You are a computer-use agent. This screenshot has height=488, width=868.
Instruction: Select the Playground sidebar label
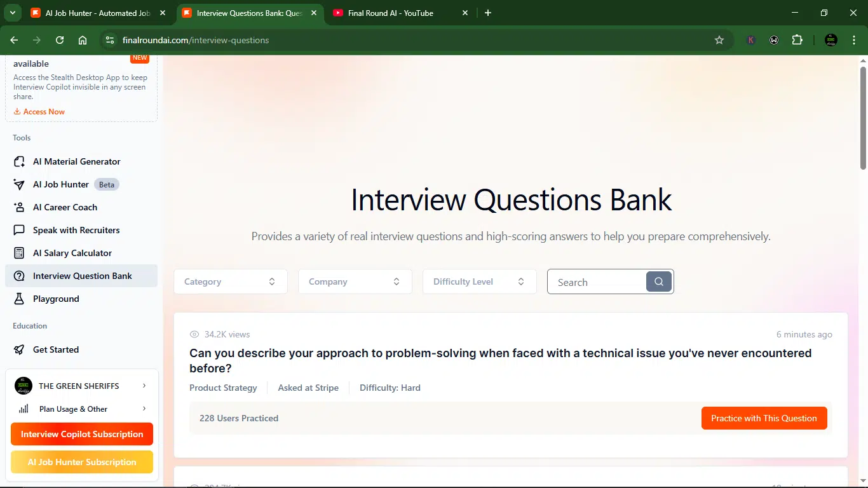point(56,299)
